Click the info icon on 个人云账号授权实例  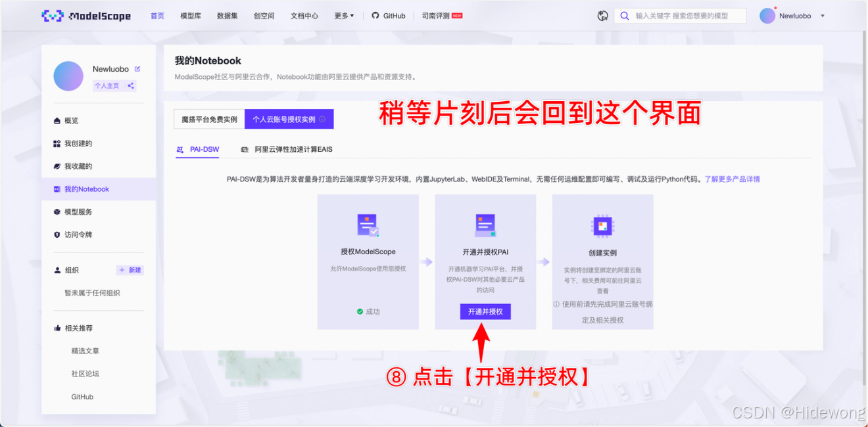tap(323, 120)
